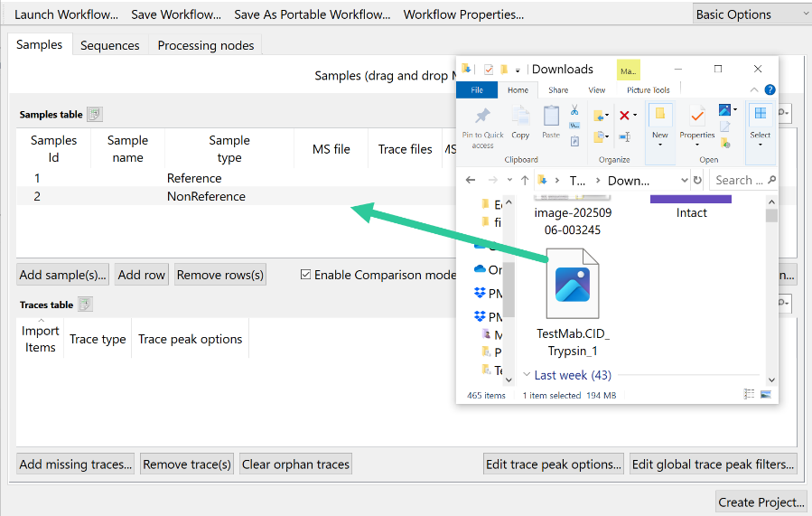Click the Add sample(s)... button
Screen dimensions: 812x516
tap(62, 275)
